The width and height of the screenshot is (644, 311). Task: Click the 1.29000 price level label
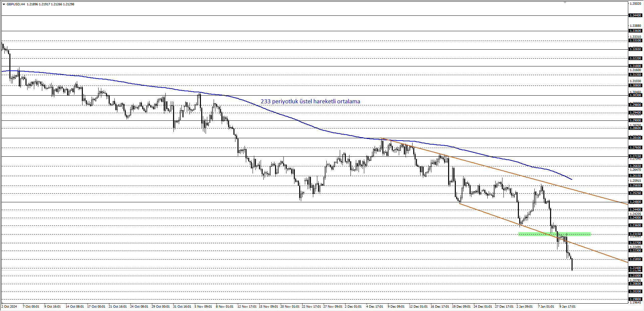click(x=635, y=120)
